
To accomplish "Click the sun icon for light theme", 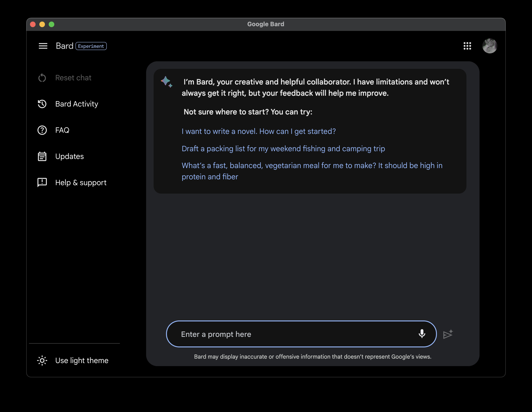I will [42, 360].
